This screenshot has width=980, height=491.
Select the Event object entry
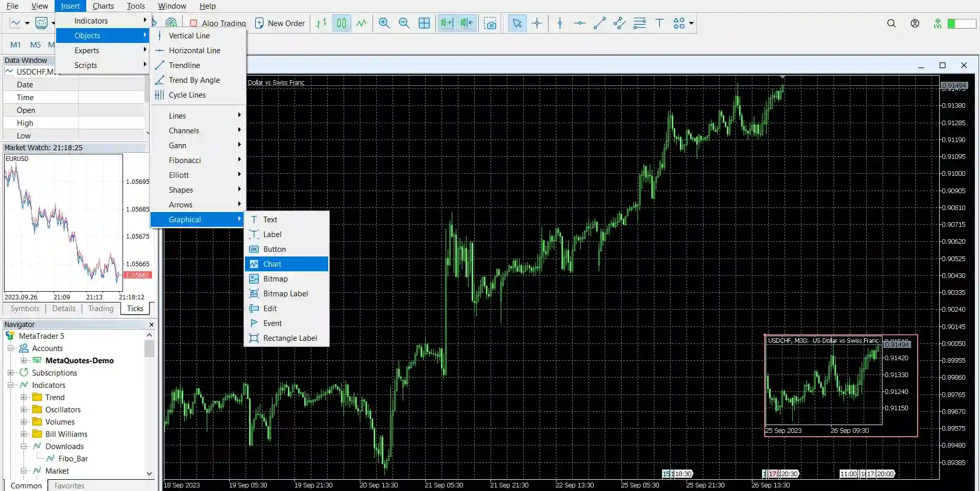(x=286, y=323)
